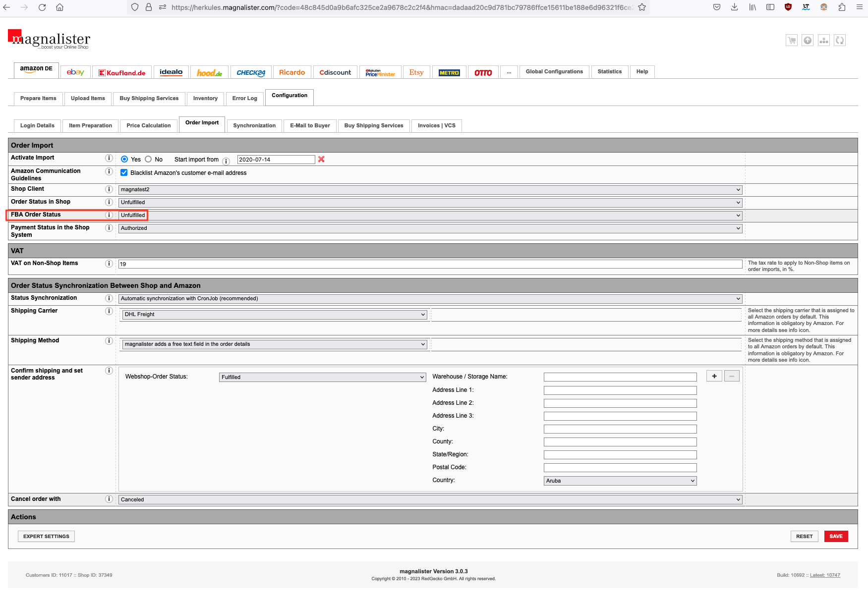Image resolution: width=868 pixels, height=601 pixels.
Task: Uncheck Blacklist Amazon's customer e-mail address
Action: [x=124, y=172]
